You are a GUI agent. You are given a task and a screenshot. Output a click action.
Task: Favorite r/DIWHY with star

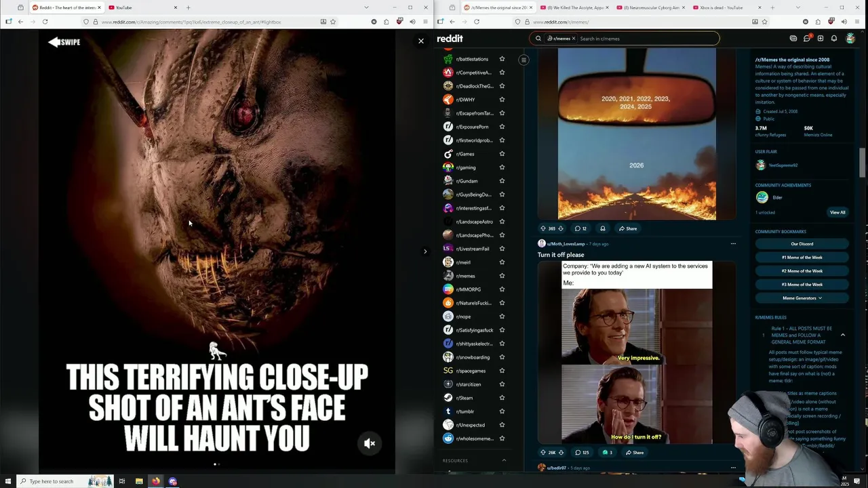pyautogui.click(x=502, y=100)
